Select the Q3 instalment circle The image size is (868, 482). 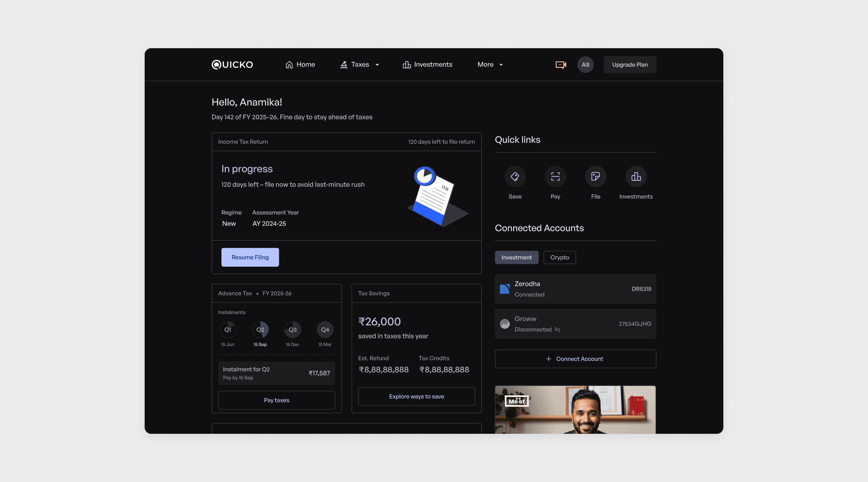tap(293, 330)
